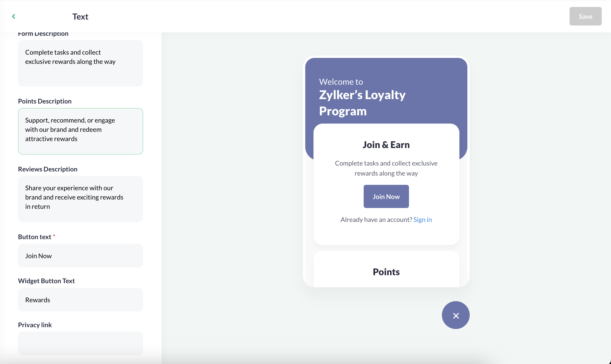Click the Widget Button Text field showing Rewards
The image size is (611, 364).
[x=80, y=300]
